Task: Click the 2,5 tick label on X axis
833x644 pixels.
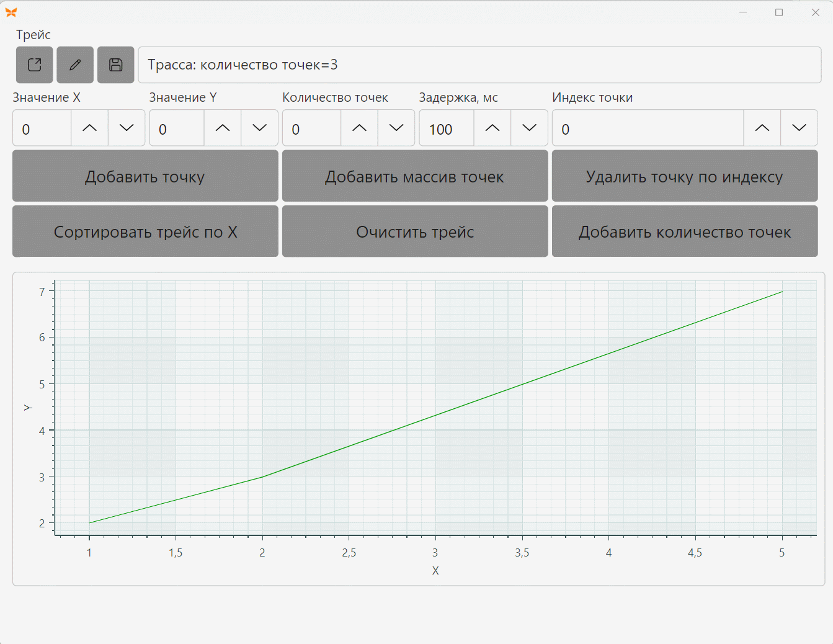Action: click(349, 553)
